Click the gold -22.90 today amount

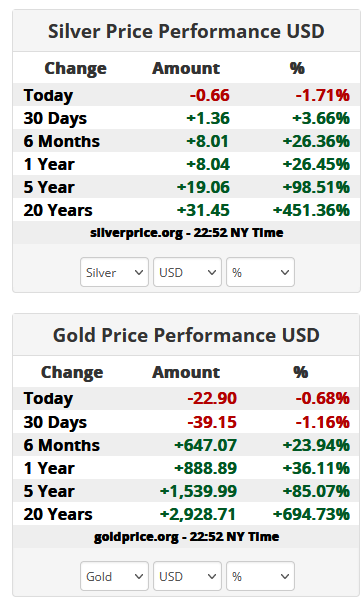pyautogui.click(x=212, y=398)
